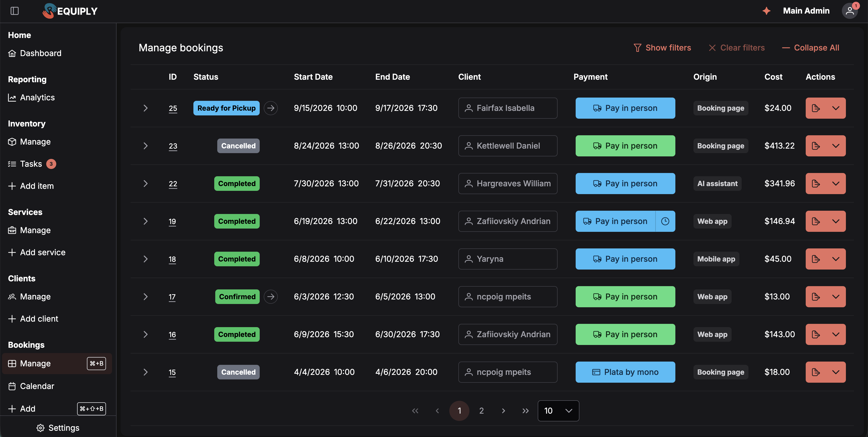Image resolution: width=868 pixels, height=437 pixels.
Task: Select Add service in sidebar
Action: coord(37,252)
